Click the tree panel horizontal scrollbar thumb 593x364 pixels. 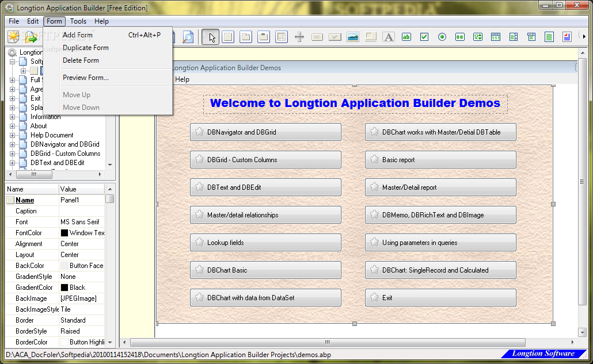34,174
